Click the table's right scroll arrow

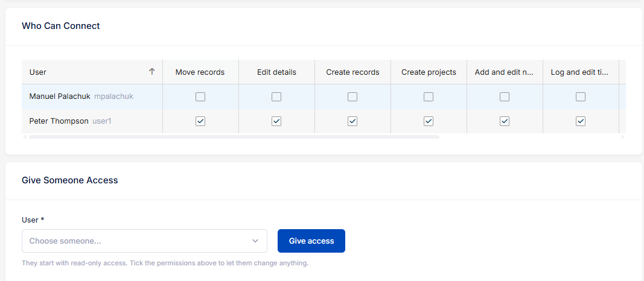point(623,137)
